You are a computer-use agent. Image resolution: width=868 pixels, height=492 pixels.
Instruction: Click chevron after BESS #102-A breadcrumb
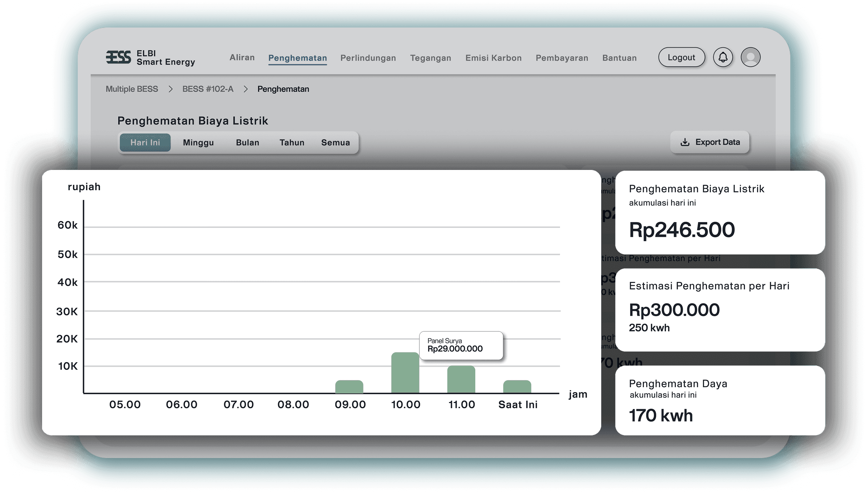click(245, 89)
